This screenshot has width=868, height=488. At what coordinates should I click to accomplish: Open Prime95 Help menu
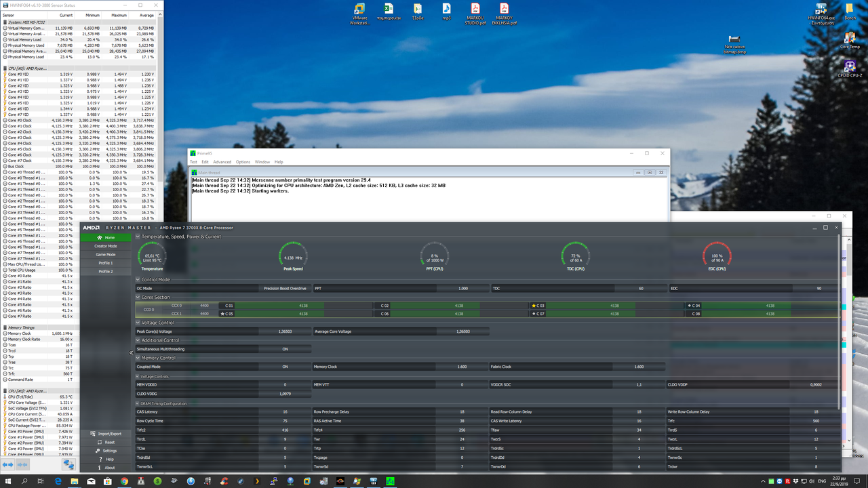tap(279, 162)
